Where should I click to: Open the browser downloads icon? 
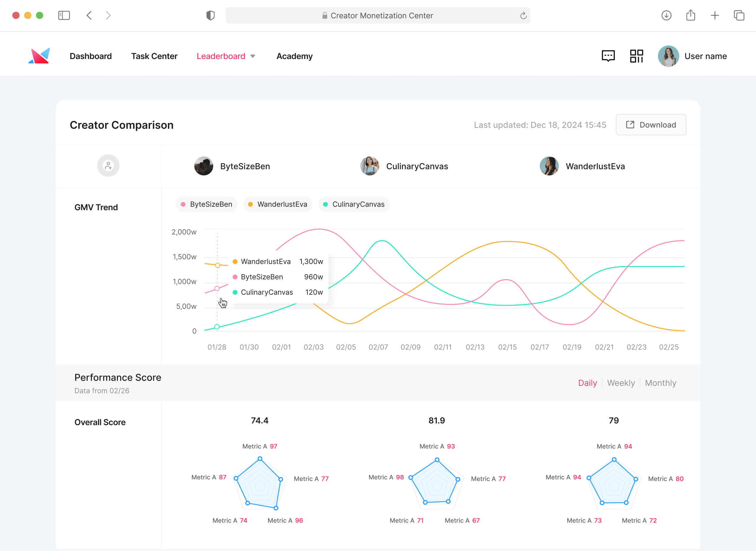pos(666,15)
